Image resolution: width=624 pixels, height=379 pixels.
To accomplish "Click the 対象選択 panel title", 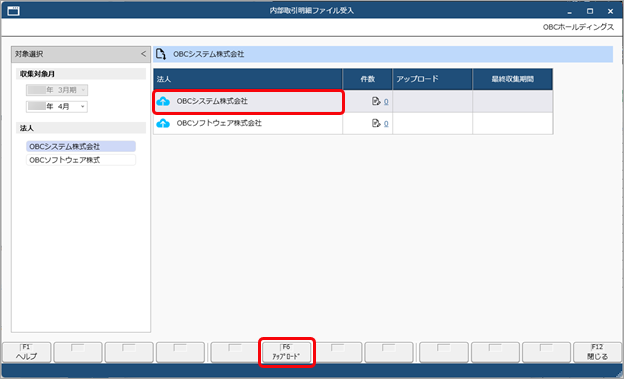I will 29,54.
